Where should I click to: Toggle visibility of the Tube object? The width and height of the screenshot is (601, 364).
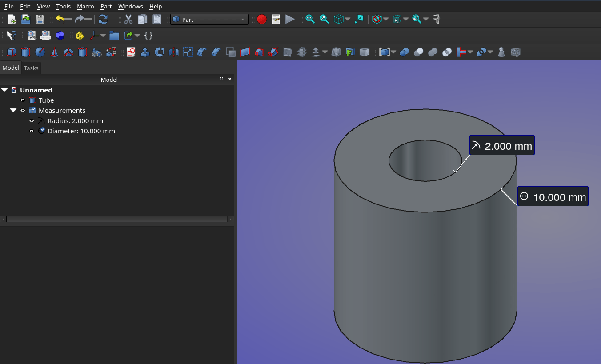[x=23, y=100]
